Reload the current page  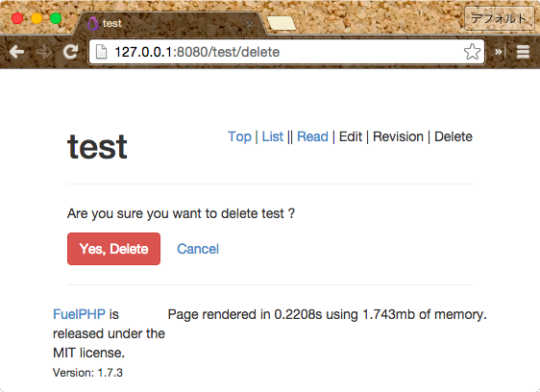click(x=71, y=52)
